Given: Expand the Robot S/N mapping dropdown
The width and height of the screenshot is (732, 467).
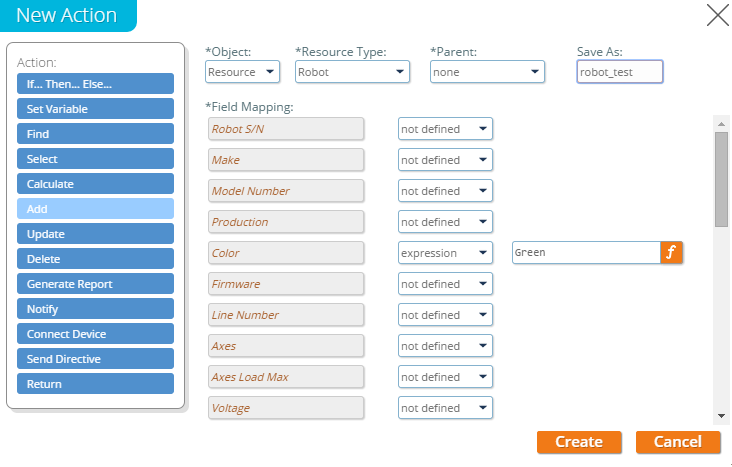Looking at the screenshot, I should coord(445,129).
